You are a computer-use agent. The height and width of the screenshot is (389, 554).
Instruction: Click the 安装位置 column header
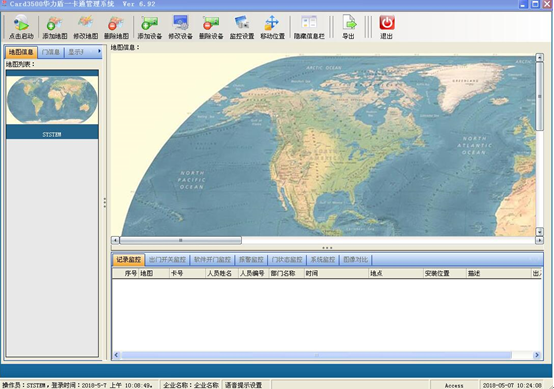[x=445, y=273]
